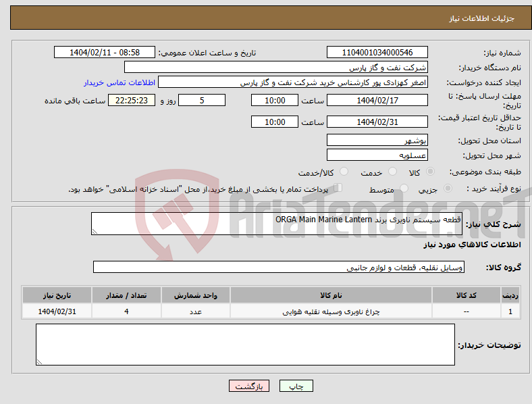Click the نام دستگاه خریدار field
532x404 pixels.
[x=276, y=67]
